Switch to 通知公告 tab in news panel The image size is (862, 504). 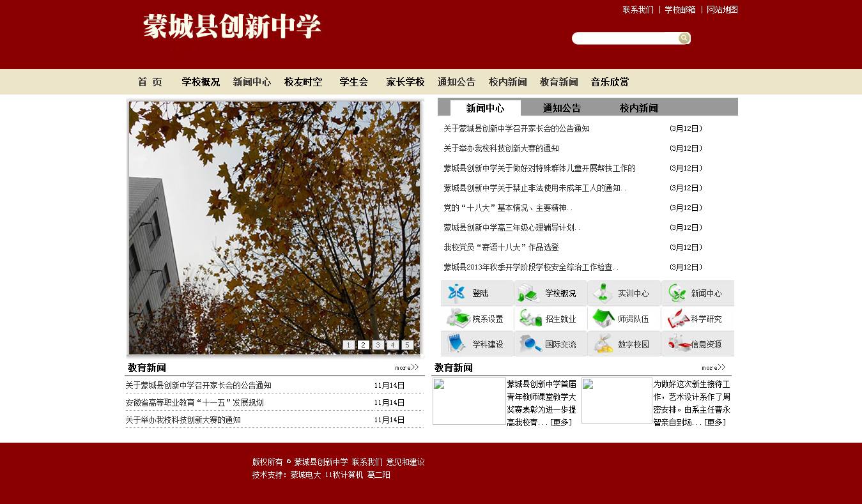pyautogui.click(x=562, y=108)
